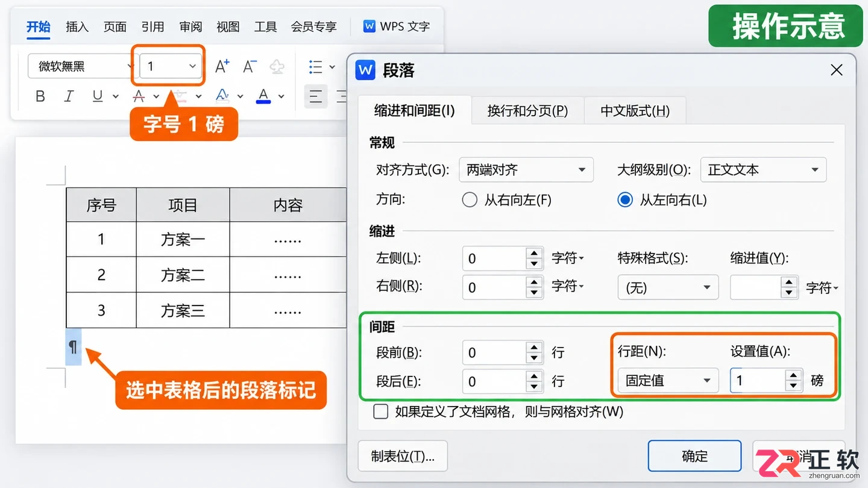Open the 审阅 ribbon tab

click(190, 27)
